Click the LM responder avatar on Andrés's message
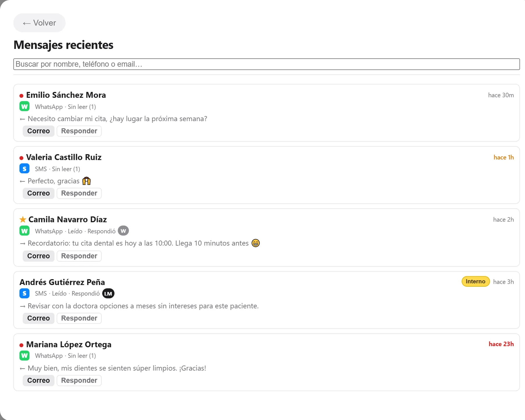This screenshot has width=525, height=420. coord(108,293)
